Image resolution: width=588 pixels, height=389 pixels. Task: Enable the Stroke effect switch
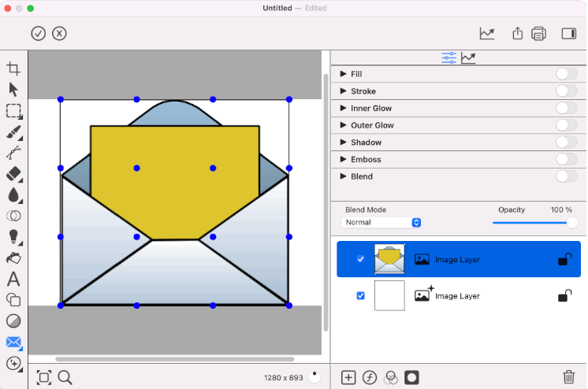point(567,91)
